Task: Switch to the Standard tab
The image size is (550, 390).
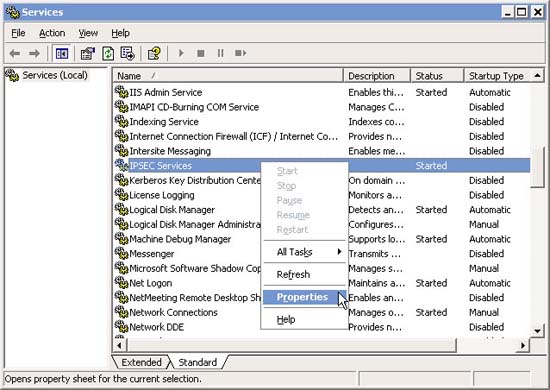Action: (x=197, y=362)
